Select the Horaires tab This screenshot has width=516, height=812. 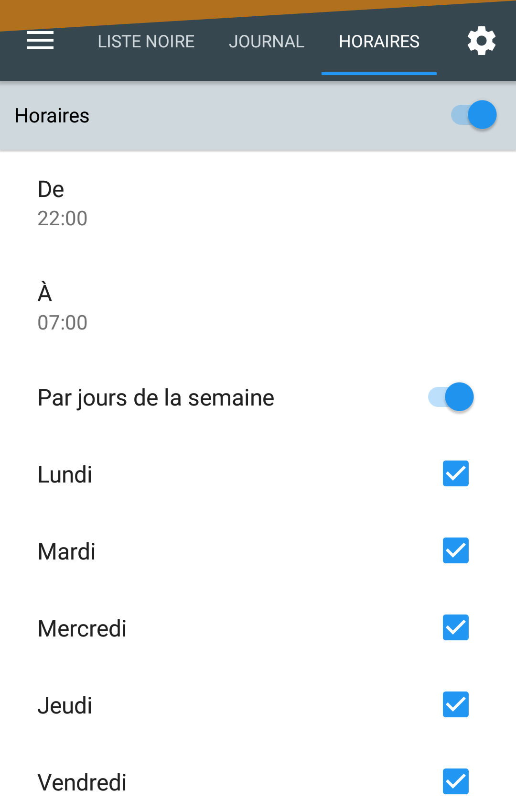click(x=379, y=42)
